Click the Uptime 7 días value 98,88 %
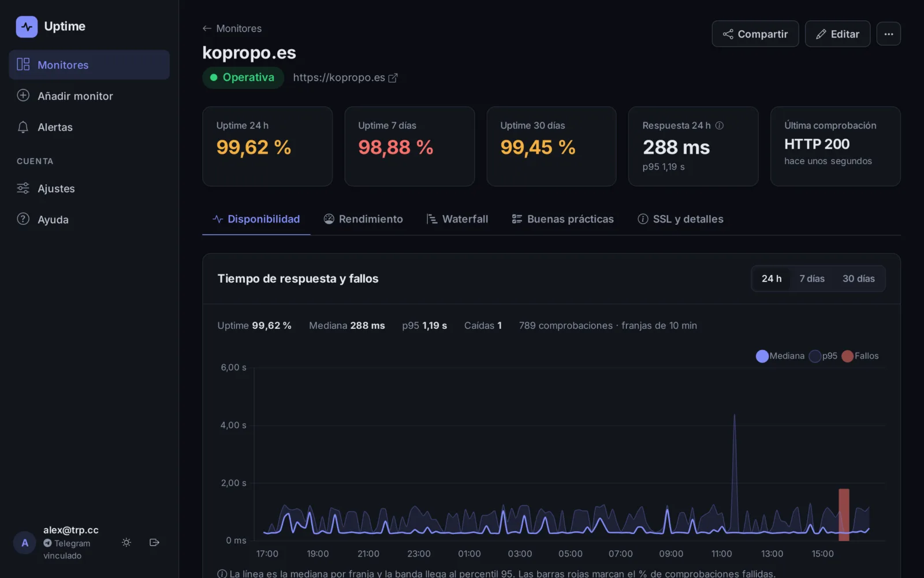This screenshot has height=578, width=924. click(x=396, y=147)
